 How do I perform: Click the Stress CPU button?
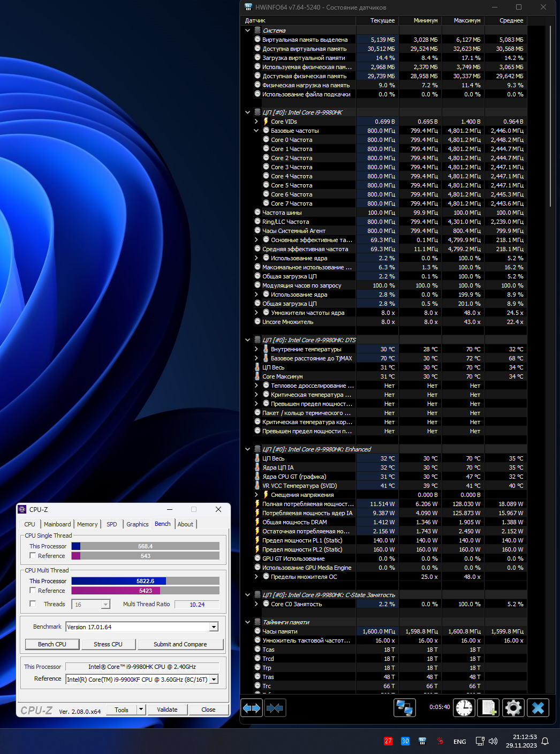click(108, 644)
